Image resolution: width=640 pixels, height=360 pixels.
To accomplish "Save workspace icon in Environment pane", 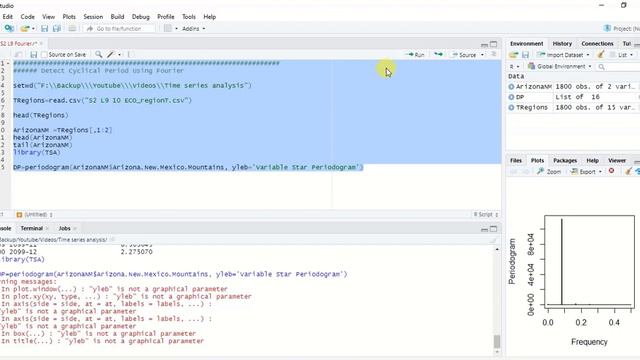I will pyautogui.click(x=525, y=55).
